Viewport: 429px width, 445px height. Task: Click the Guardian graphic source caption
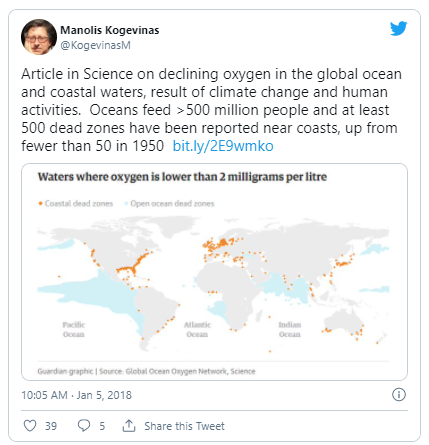click(x=146, y=371)
